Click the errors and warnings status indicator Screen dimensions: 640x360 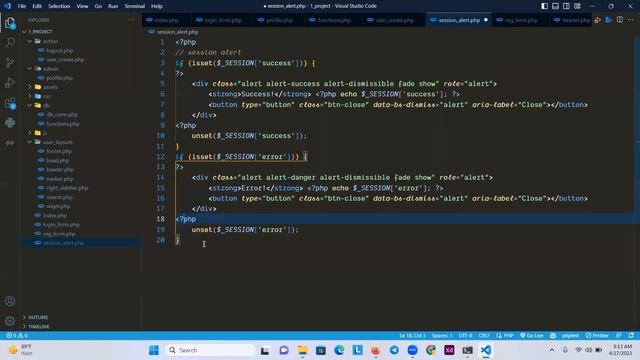[x=17, y=336]
